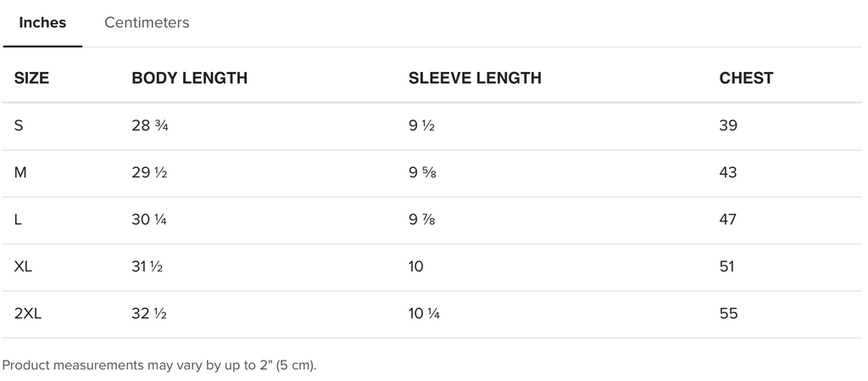Screen dimensions: 868x381
Task: Select the M size row label
Action: pyautogui.click(x=20, y=173)
